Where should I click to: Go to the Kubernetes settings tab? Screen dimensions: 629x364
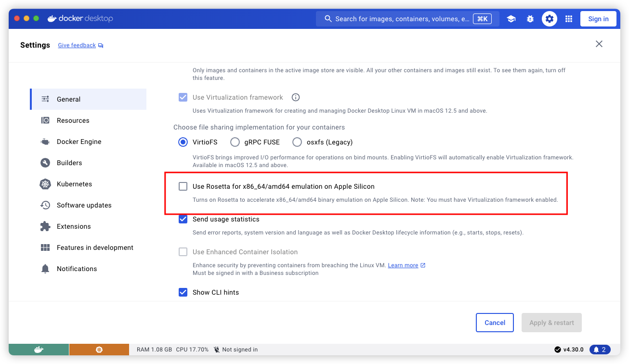88,184
